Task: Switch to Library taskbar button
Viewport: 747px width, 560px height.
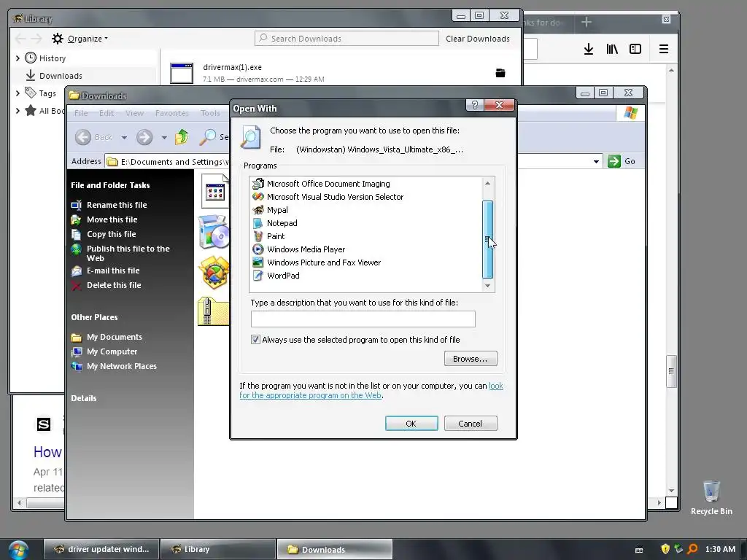Action: pos(218,549)
